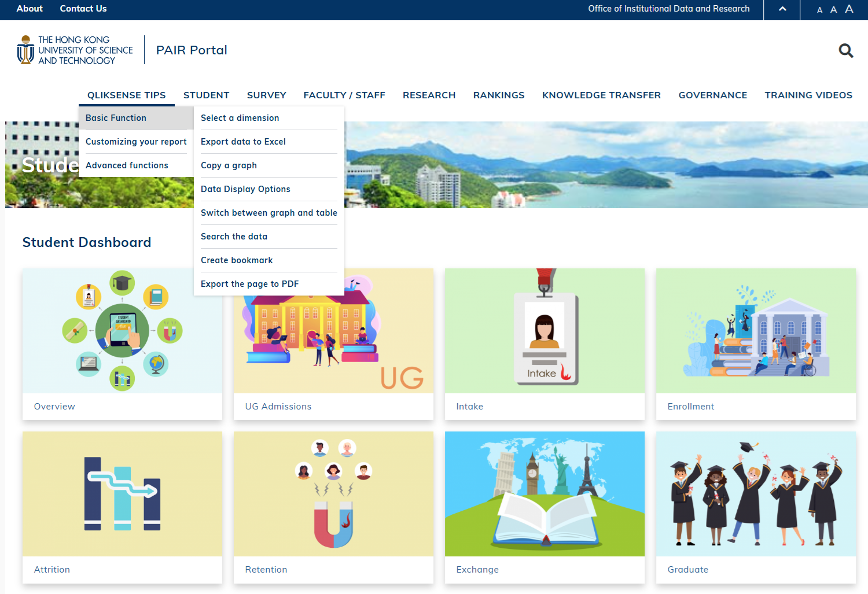This screenshot has width=868, height=594.
Task: Choose Create bookmark entry
Action: click(269, 260)
